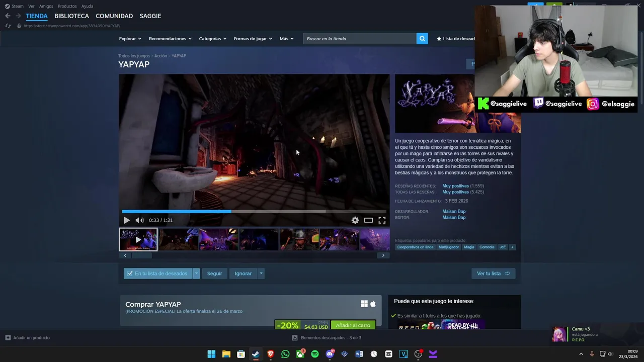Click the magnifier search button

point(422,39)
